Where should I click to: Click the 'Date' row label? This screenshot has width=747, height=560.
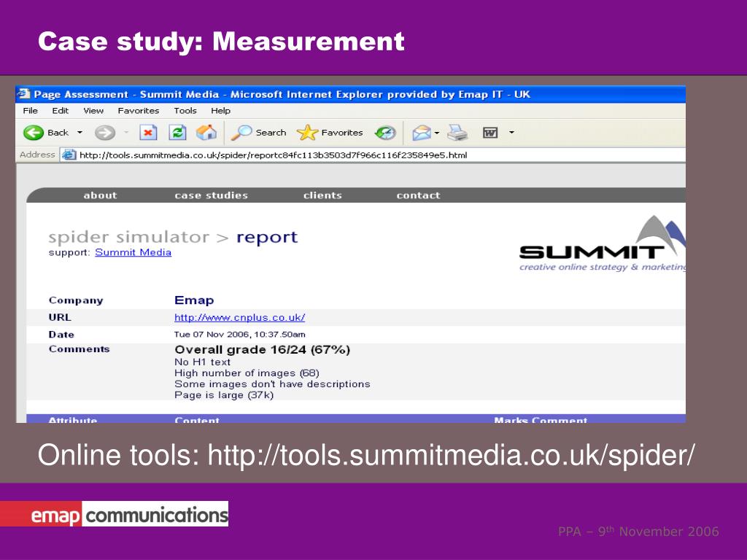pyautogui.click(x=61, y=334)
